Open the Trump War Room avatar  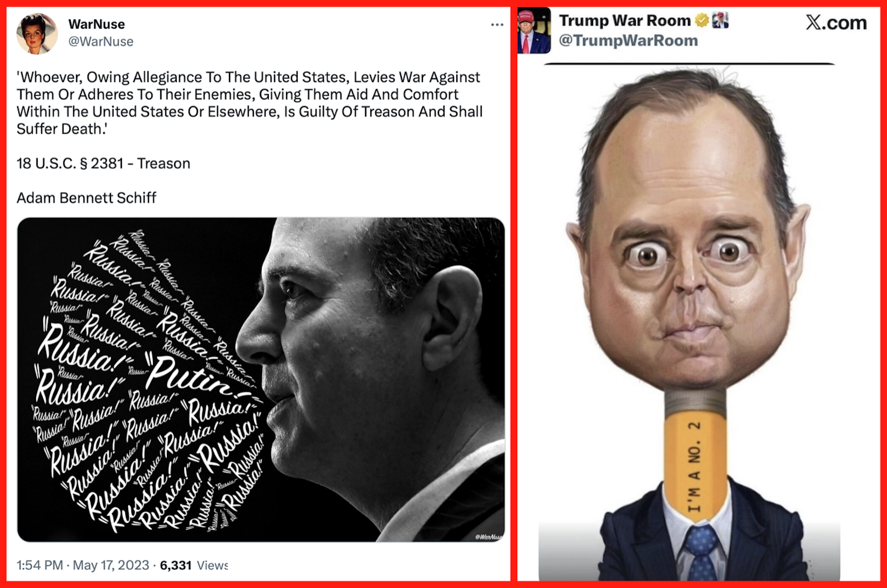(x=534, y=31)
